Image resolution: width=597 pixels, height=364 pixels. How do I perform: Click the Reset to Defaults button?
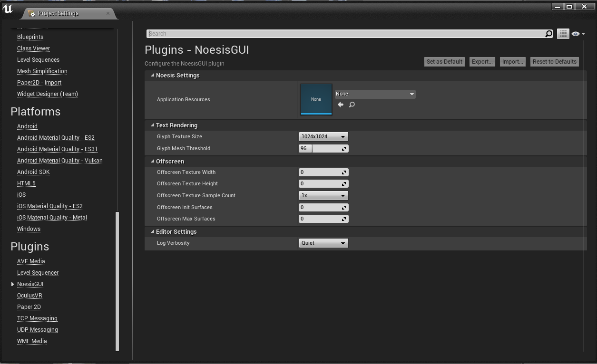(554, 61)
